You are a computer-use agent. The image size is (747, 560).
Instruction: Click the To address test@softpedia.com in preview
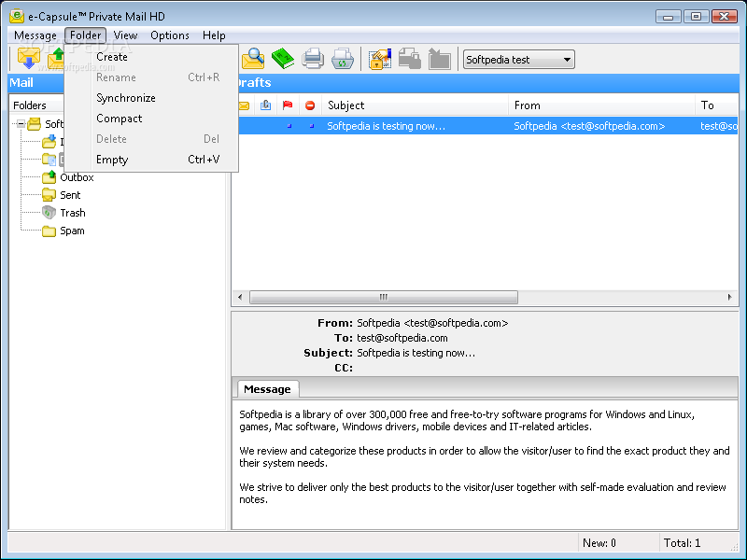(402, 338)
